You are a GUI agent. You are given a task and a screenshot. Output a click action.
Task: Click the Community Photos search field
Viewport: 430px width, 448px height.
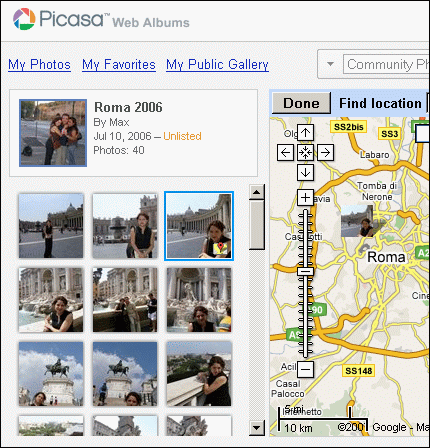point(386,64)
